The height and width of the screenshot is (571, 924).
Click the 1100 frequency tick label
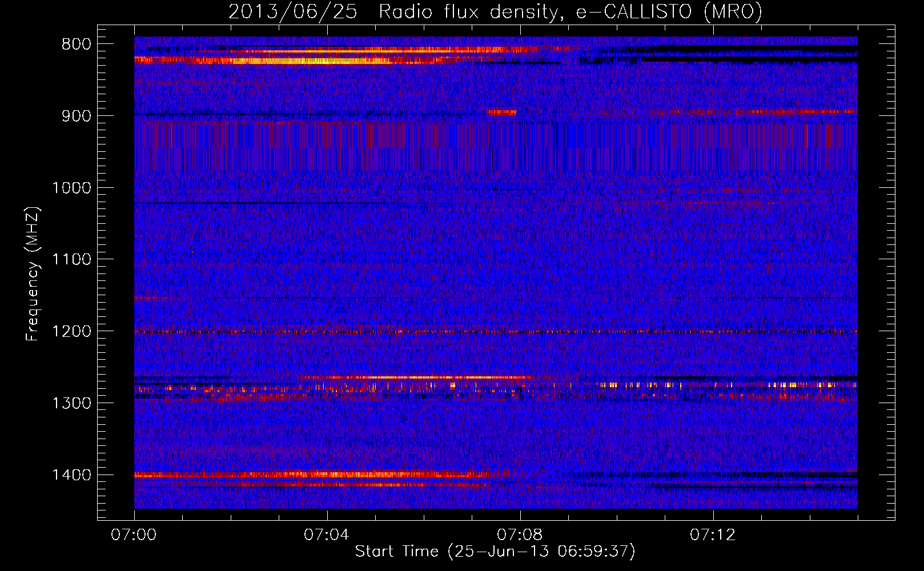[x=71, y=260]
